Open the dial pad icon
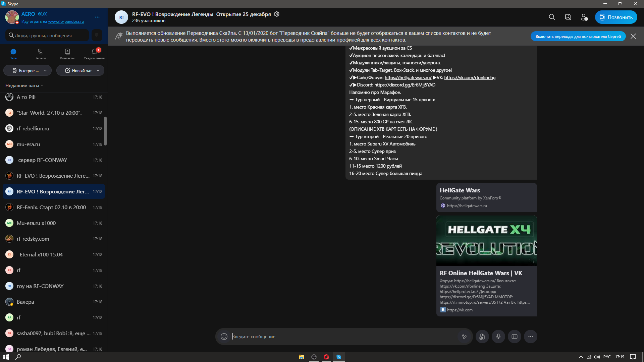The height and width of the screenshot is (362, 644). pyautogui.click(x=97, y=35)
